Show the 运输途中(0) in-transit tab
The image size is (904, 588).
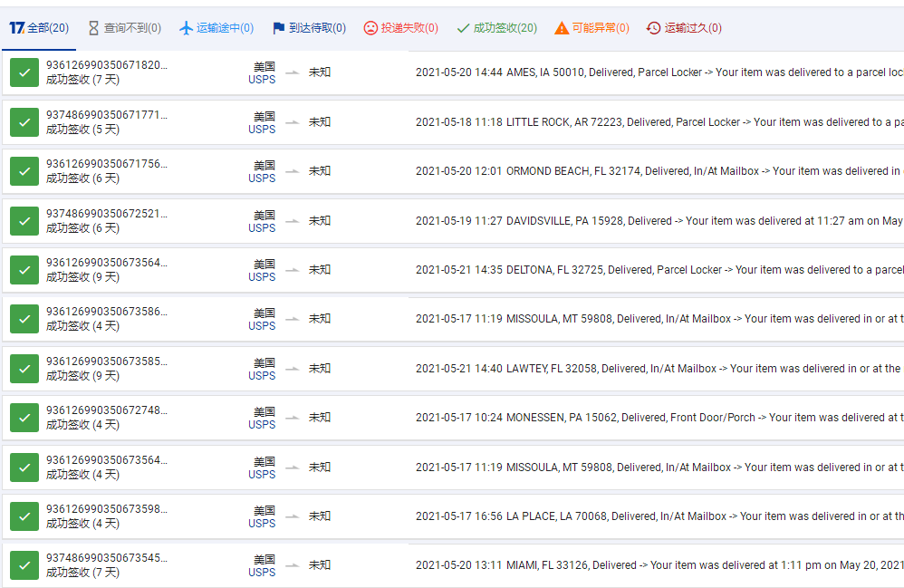pyautogui.click(x=216, y=28)
